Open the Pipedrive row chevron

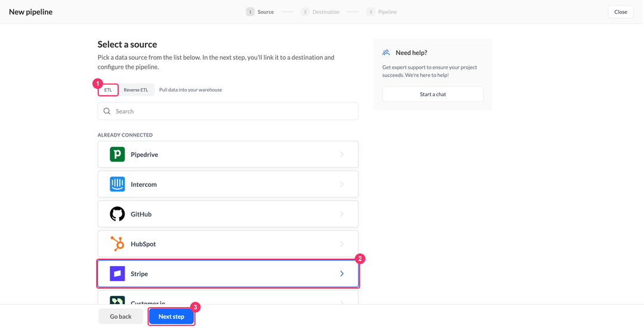(342, 154)
